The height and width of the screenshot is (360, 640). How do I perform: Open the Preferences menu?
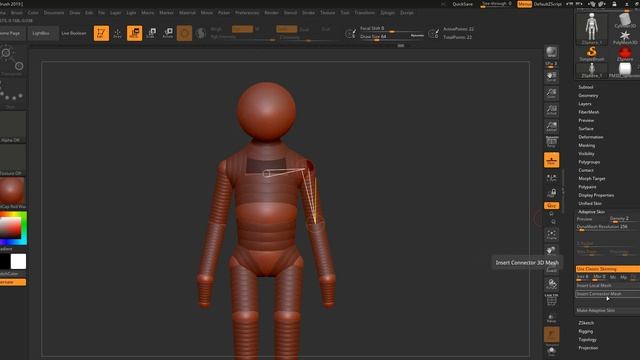[247, 13]
